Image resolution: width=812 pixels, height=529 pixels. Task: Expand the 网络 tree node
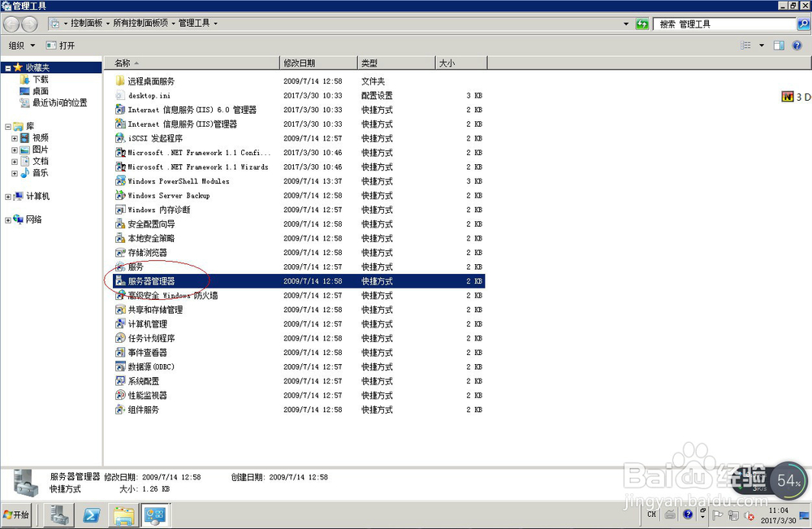click(x=8, y=220)
